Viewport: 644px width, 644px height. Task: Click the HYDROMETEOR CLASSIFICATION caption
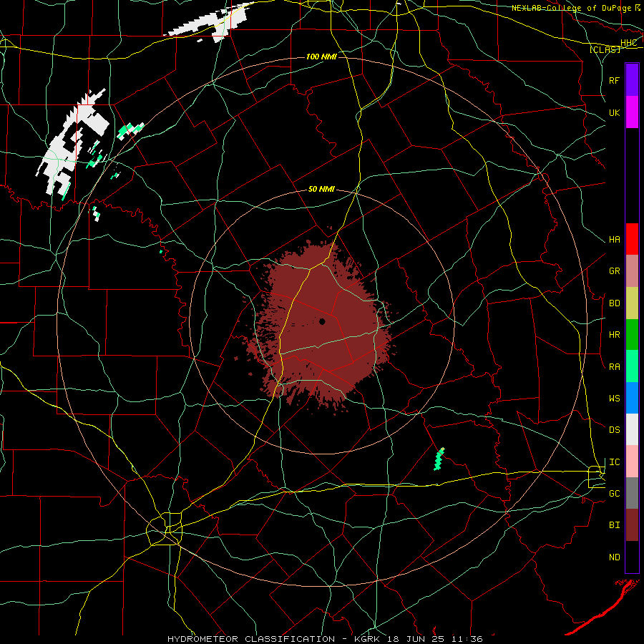251,639
